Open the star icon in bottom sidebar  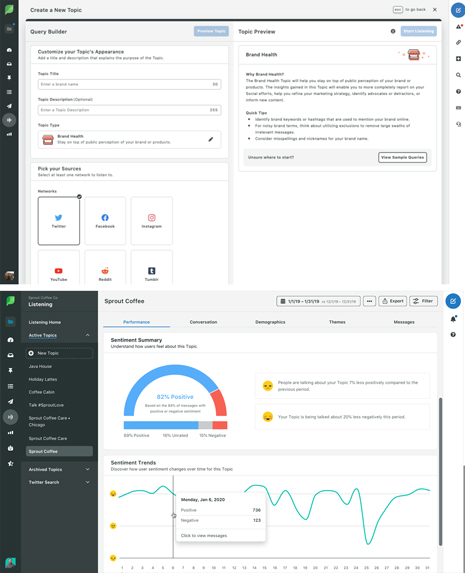(10, 463)
